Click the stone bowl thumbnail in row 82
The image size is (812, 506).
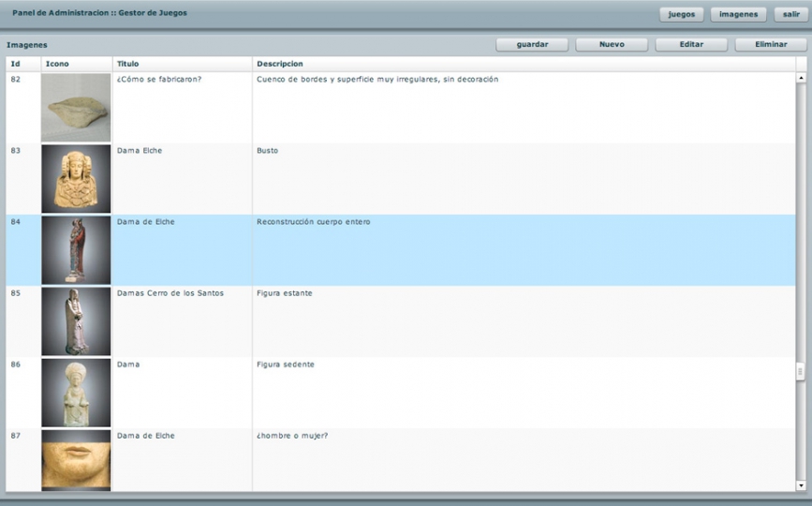point(76,108)
